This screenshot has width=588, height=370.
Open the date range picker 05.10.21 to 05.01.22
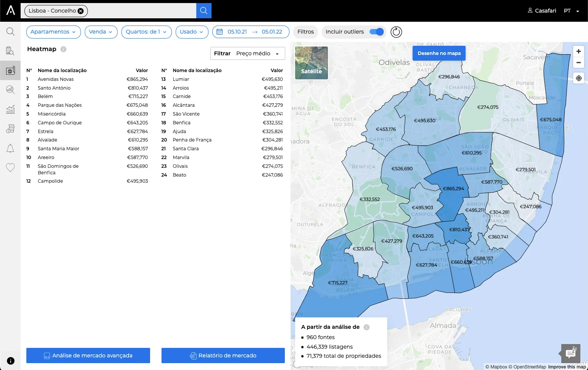[x=251, y=32]
